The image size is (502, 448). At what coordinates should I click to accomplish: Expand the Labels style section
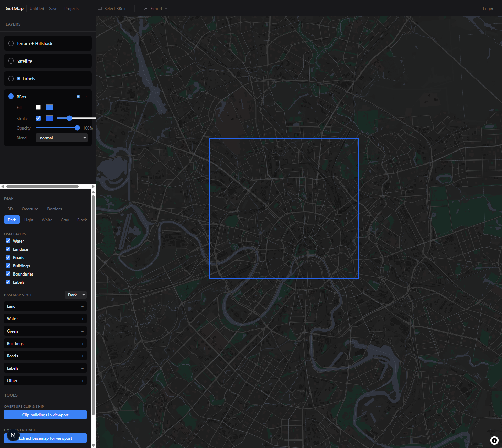[x=45, y=368]
